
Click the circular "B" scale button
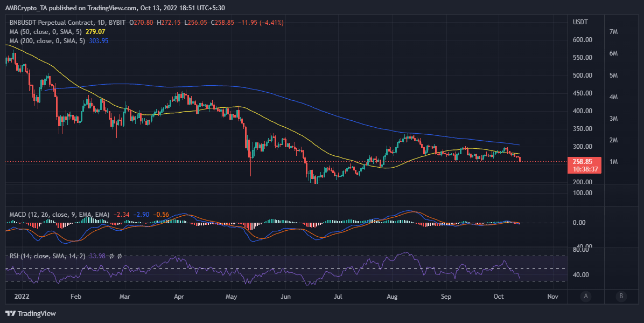[621, 297]
